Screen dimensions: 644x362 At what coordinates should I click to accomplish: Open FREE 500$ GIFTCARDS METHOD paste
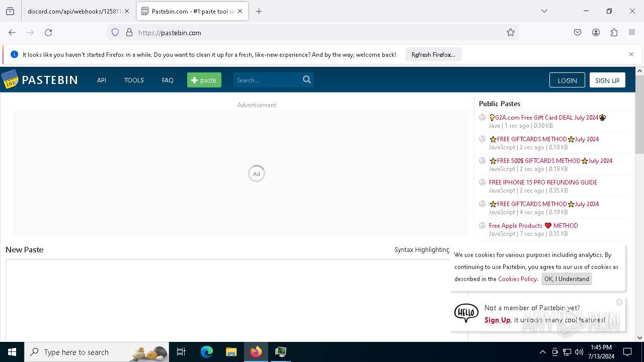coord(550,161)
